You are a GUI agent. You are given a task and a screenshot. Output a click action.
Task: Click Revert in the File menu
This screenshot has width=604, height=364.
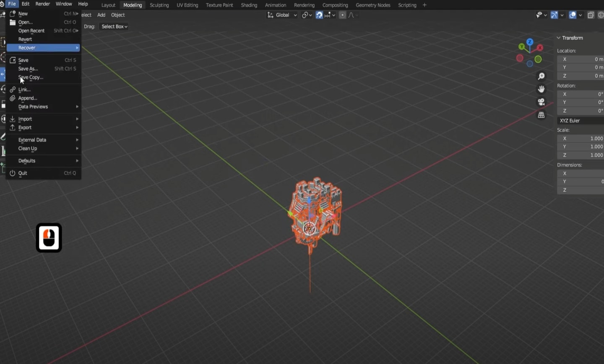coord(43,39)
